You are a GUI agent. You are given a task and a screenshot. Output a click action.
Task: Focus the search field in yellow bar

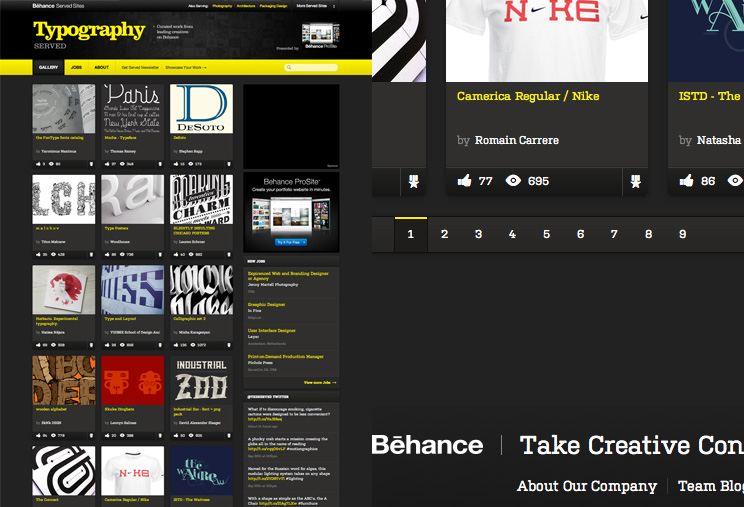pyautogui.click(x=311, y=68)
